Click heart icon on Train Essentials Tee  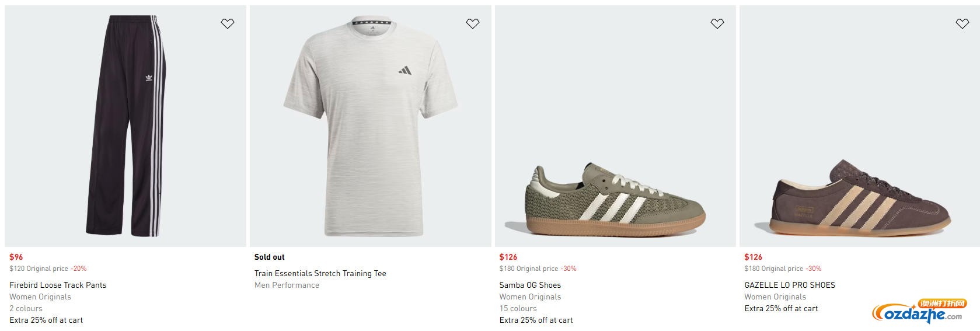coord(472,23)
